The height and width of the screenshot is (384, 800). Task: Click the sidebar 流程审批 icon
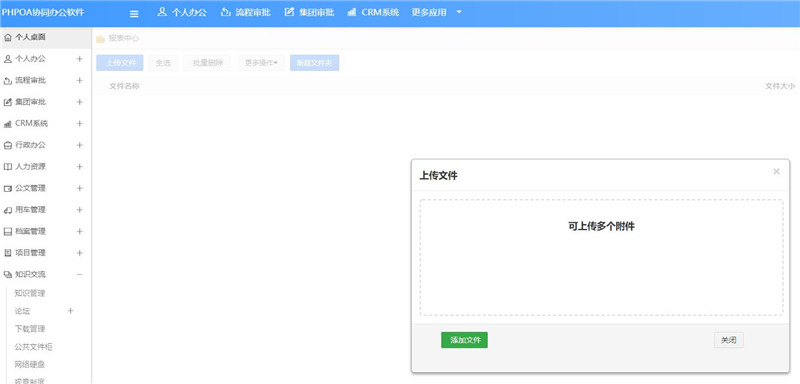pyautogui.click(x=8, y=81)
